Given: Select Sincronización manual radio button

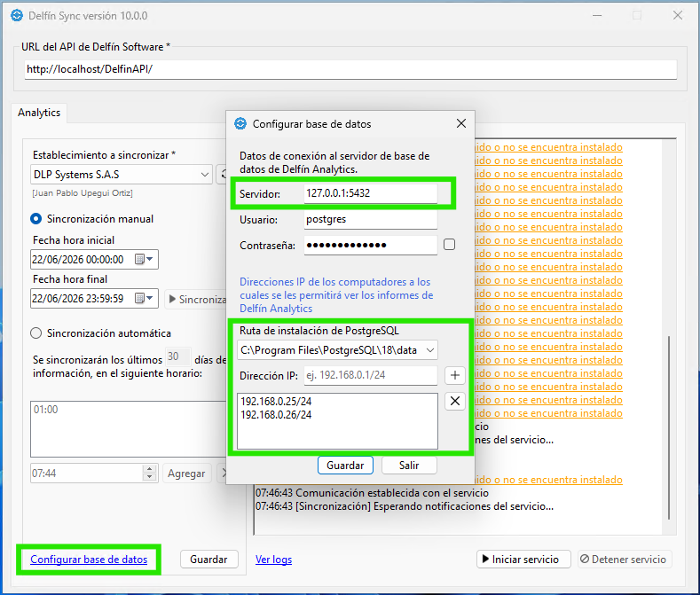Looking at the screenshot, I should tap(35, 219).
